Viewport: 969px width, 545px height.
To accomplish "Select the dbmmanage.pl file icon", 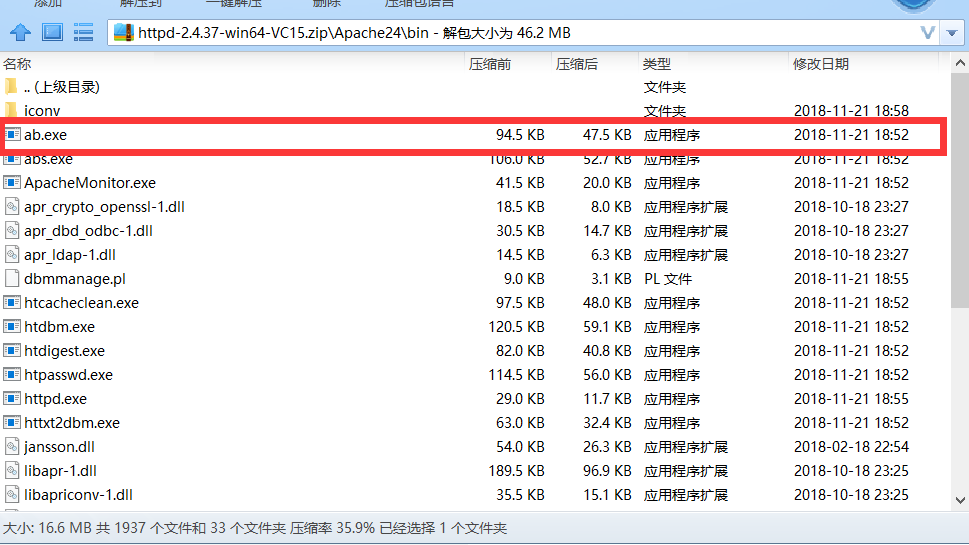I will pos(12,279).
